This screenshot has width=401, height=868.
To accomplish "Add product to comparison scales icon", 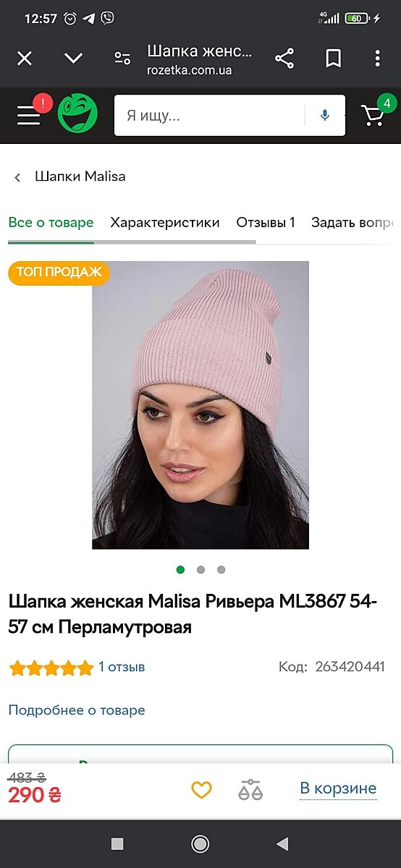I will [250, 790].
